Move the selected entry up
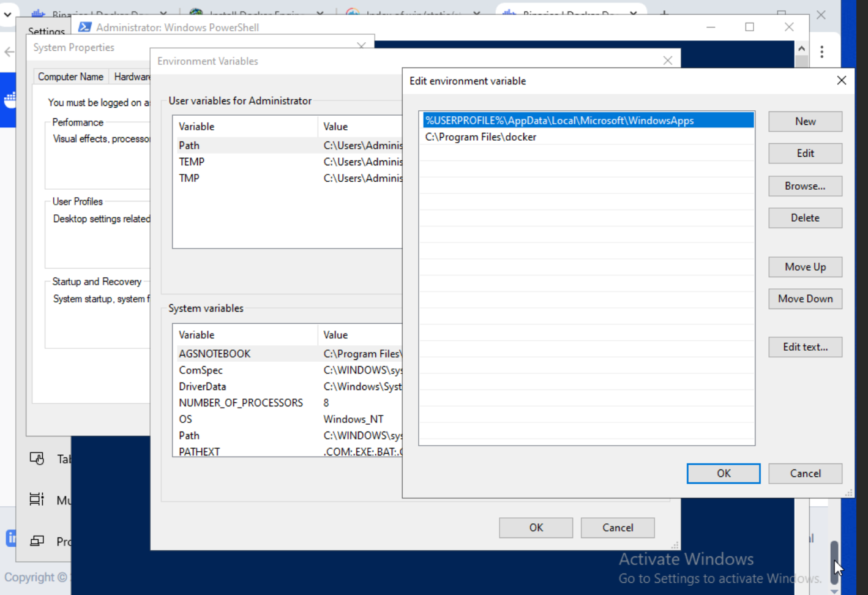The height and width of the screenshot is (595, 868). [805, 267]
